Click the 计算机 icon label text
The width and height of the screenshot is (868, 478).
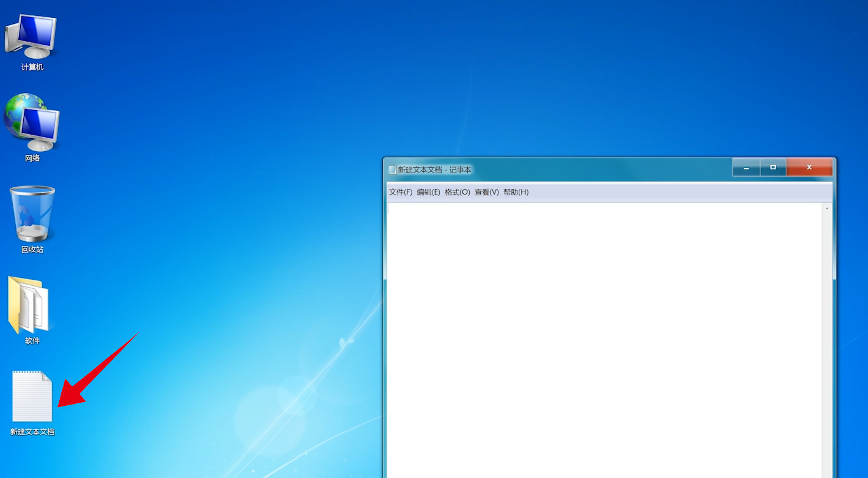pyautogui.click(x=32, y=67)
